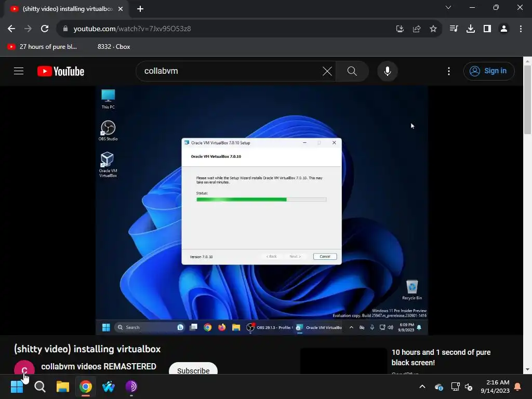Open network status tray icon
532x399 pixels.
point(455,387)
